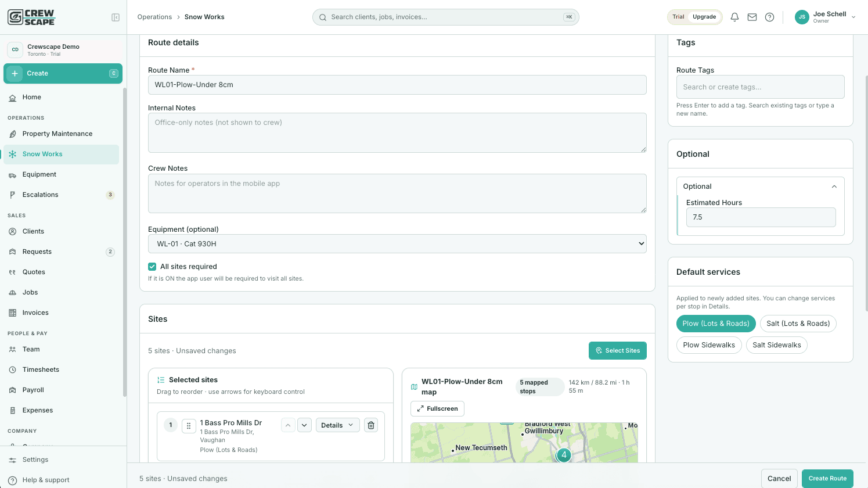This screenshot has height=488, width=868.
Task: Grab the drag handle for site 1
Action: coord(189,426)
